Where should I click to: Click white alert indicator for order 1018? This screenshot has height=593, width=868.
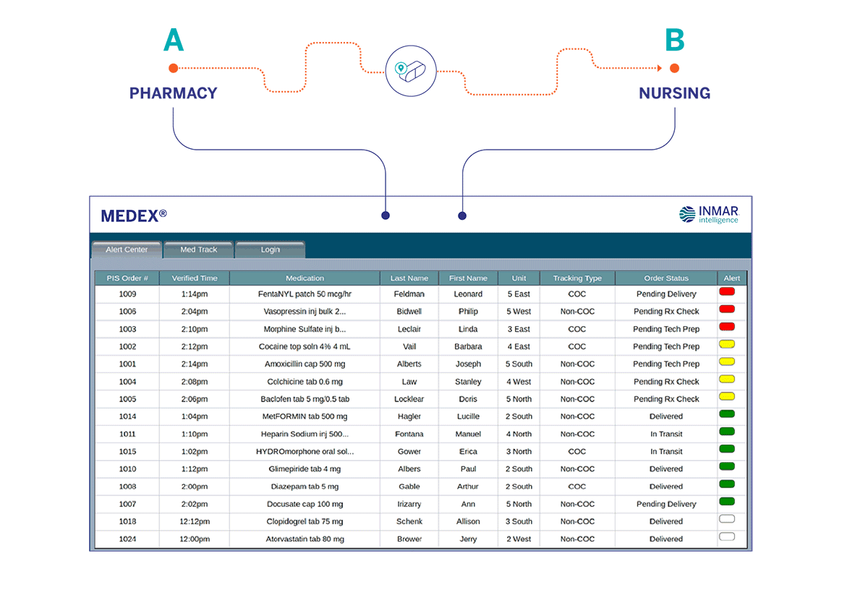click(x=727, y=519)
